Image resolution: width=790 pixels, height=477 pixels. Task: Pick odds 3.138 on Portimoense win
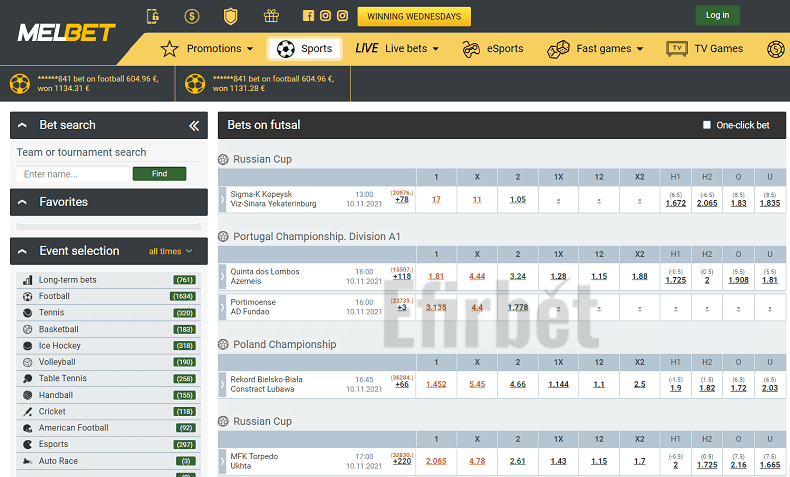point(436,307)
